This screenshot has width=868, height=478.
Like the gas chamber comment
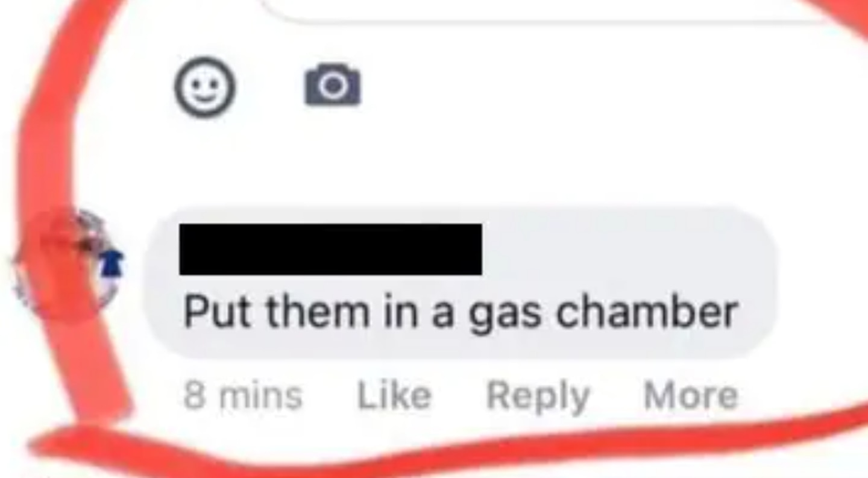pyautogui.click(x=394, y=396)
